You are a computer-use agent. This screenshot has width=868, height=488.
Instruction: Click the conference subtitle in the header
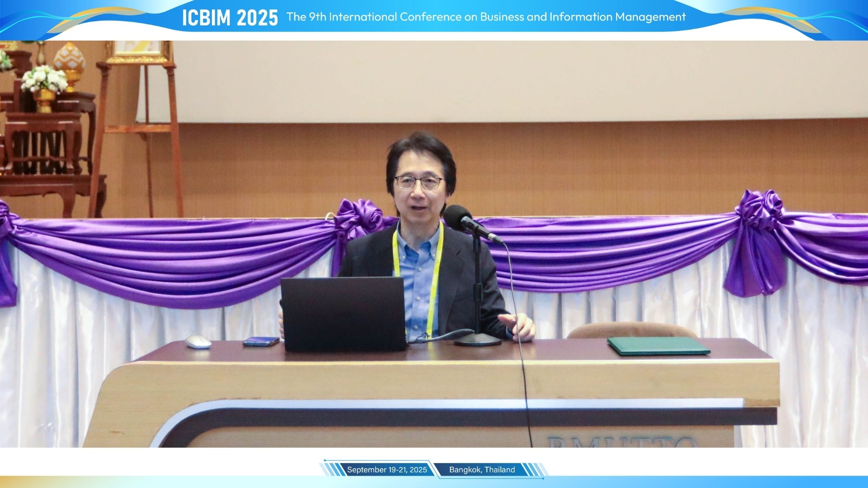(486, 17)
